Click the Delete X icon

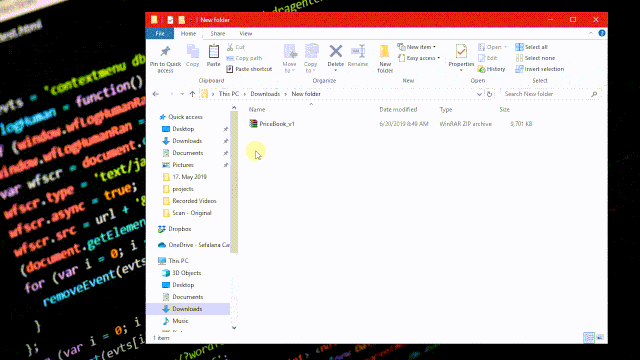(336, 51)
